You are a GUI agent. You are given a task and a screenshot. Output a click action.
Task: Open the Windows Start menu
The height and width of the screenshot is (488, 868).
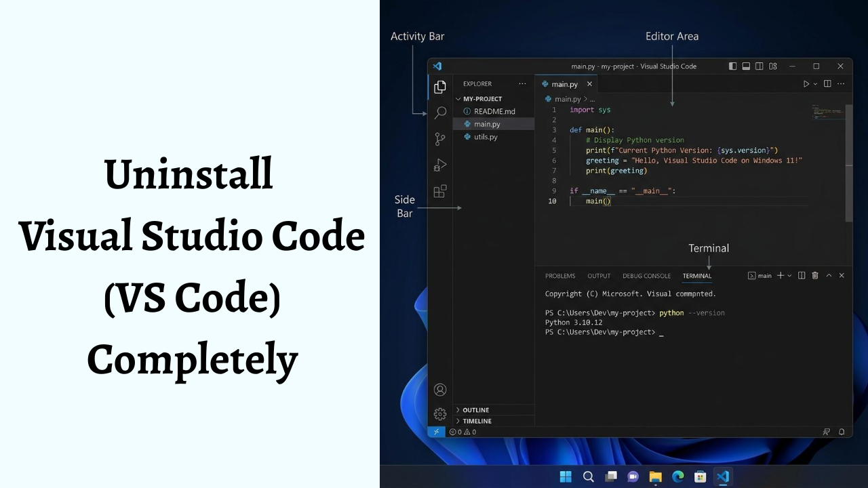(x=566, y=476)
